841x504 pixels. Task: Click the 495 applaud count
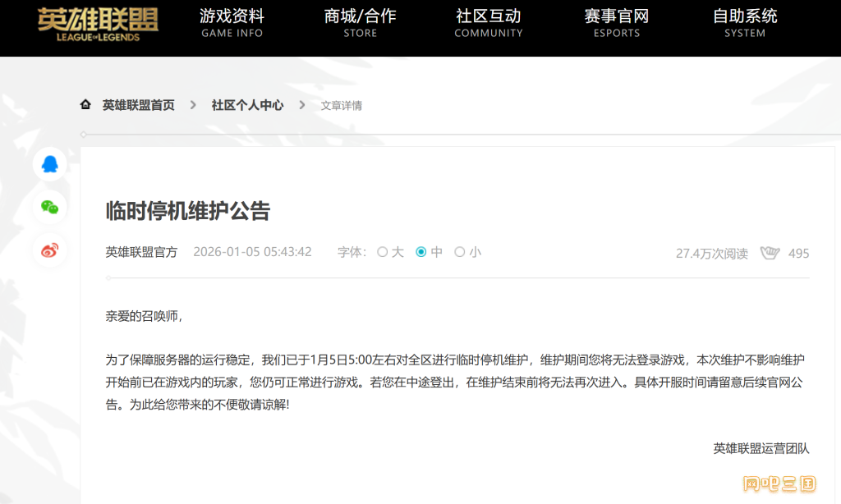797,254
